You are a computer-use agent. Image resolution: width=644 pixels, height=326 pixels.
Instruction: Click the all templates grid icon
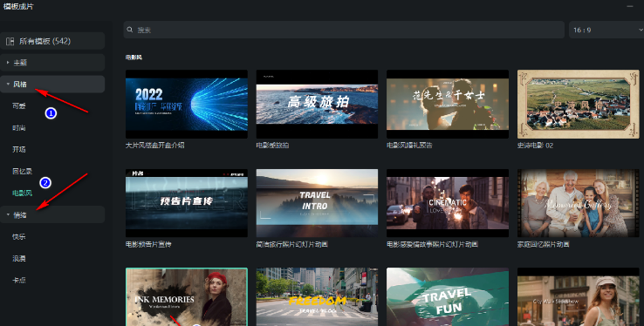coord(10,41)
